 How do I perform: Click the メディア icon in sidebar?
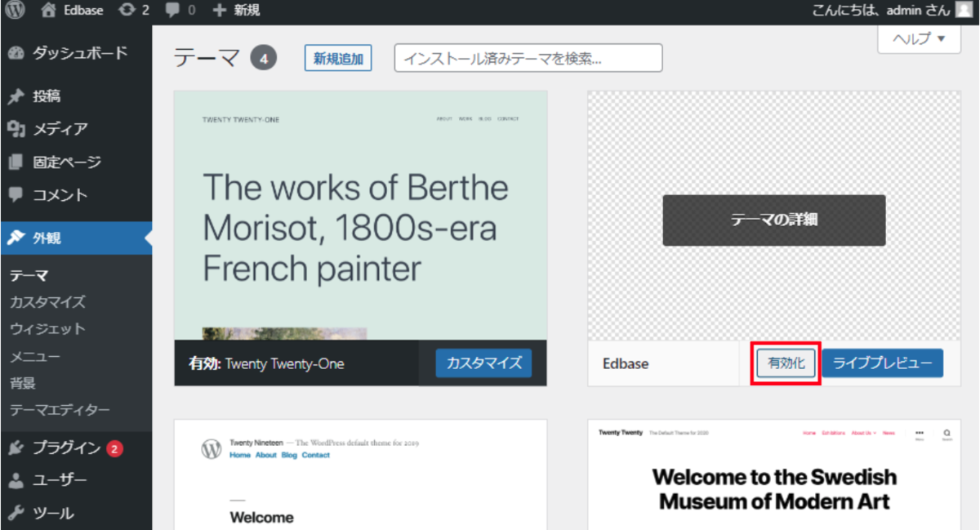(16, 129)
